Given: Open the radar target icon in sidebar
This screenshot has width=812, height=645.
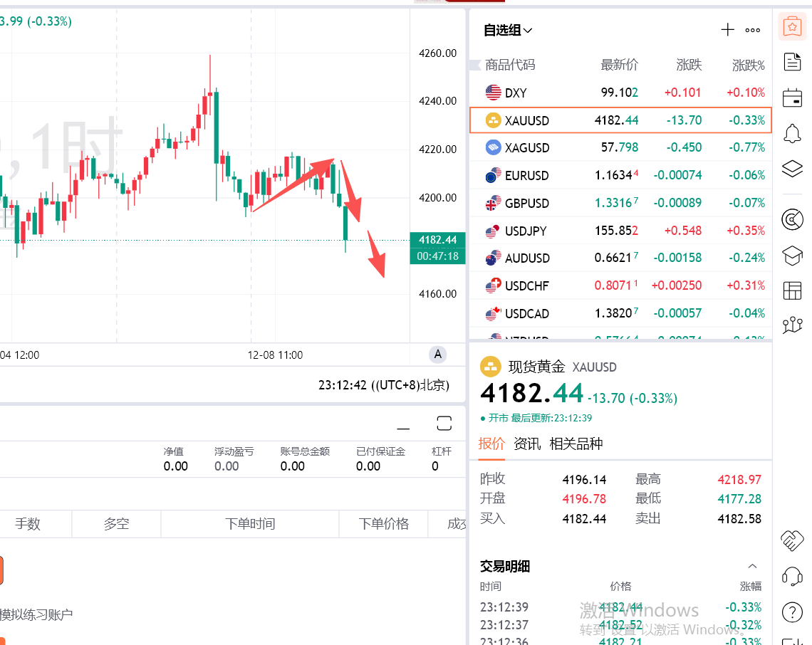Looking at the screenshot, I should point(792,219).
